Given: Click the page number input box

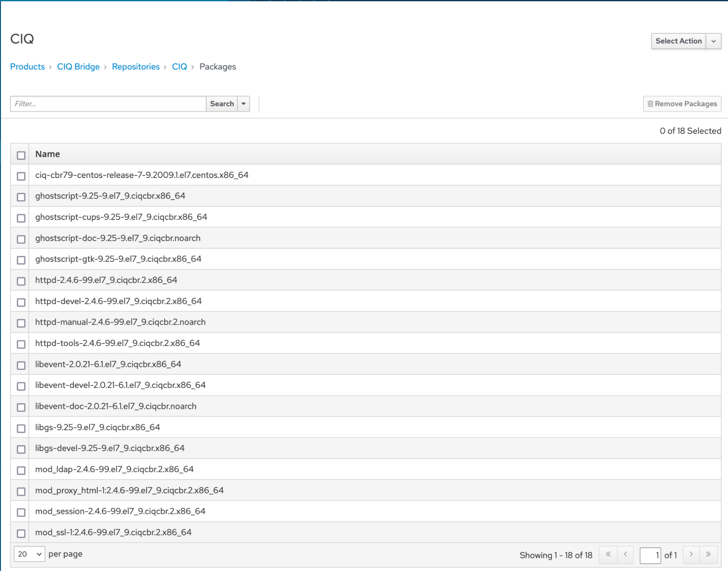Looking at the screenshot, I should pyautogui.click(x=650, y=555).
